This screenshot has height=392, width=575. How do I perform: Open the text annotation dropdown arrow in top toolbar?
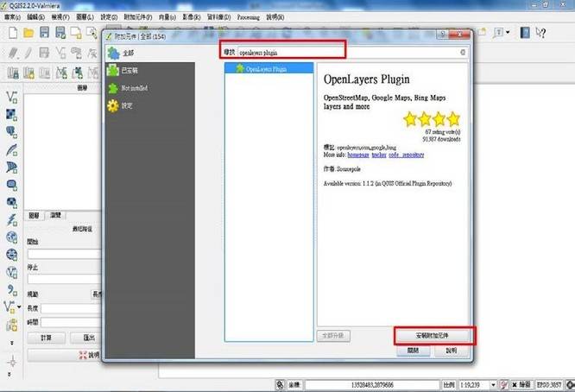point(508,32)
